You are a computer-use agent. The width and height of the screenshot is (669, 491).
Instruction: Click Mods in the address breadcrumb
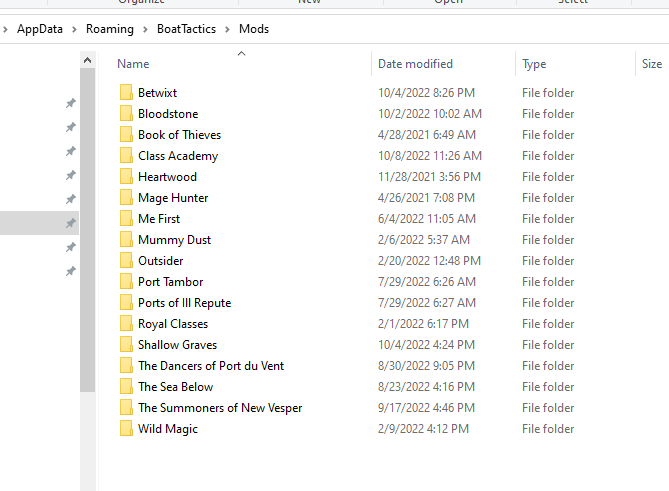click(254, 29)
